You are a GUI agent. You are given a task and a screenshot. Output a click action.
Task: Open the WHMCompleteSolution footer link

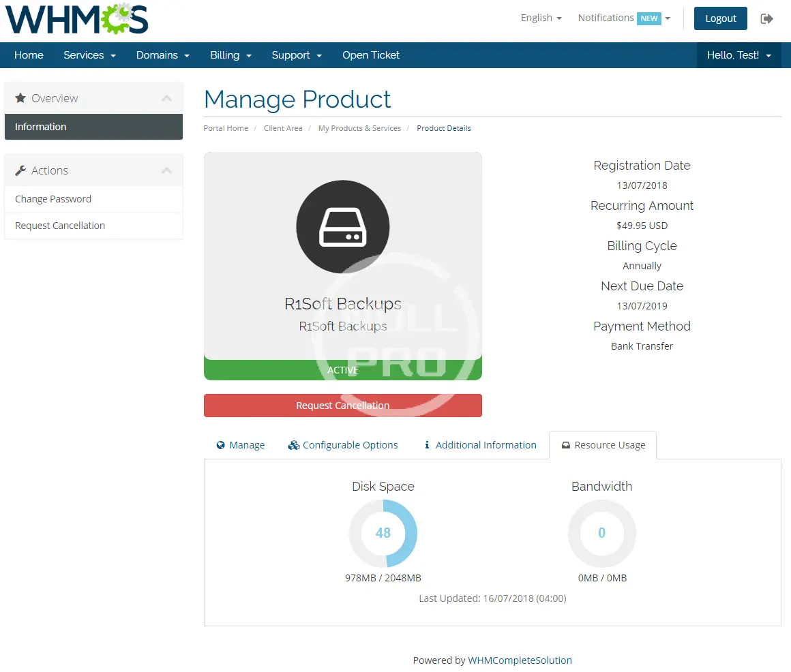click(x=520, y=660)
